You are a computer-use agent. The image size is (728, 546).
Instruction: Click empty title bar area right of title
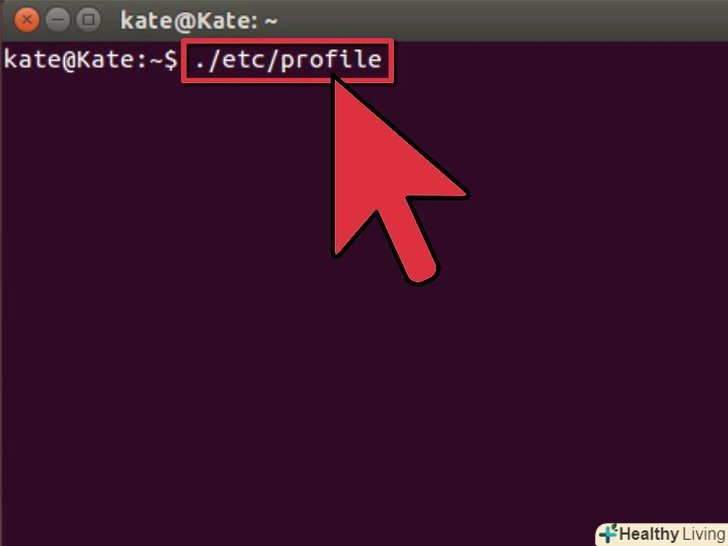click(x=501, y=20)
